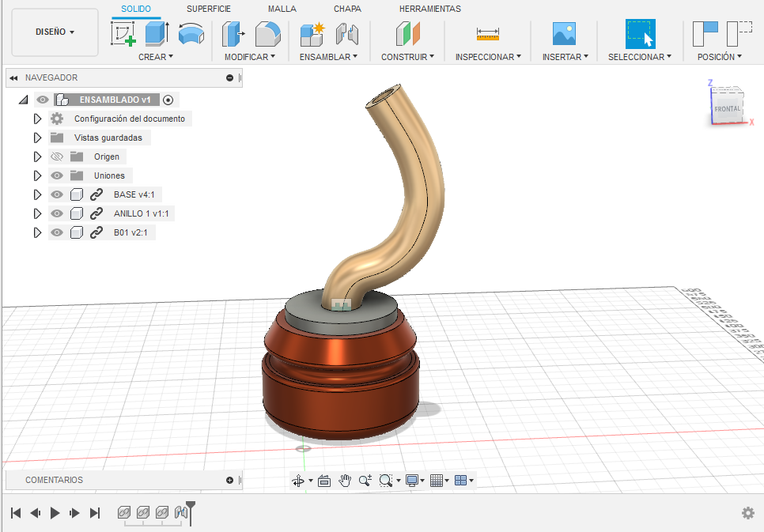Hide the BASE v4:1 component

tap(57, 194)
